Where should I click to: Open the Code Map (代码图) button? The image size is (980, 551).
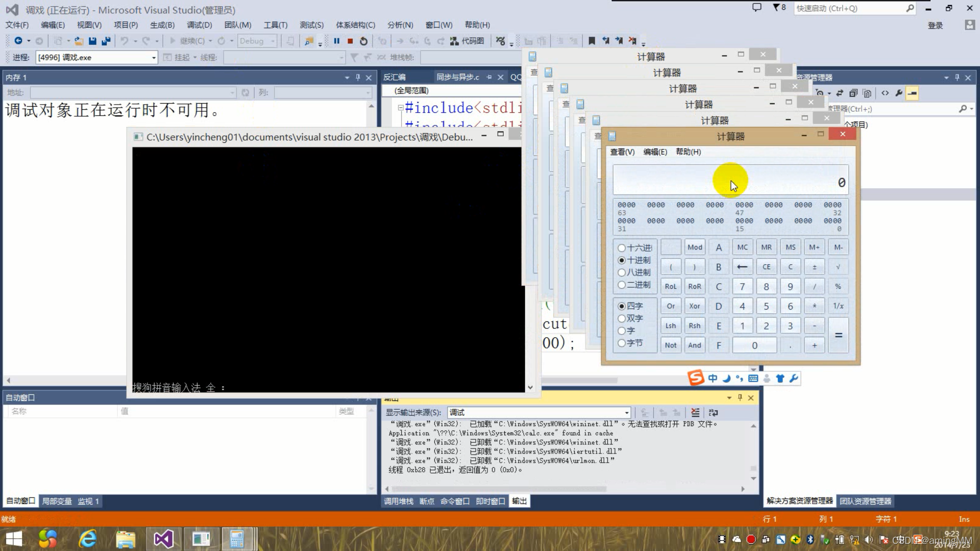click(x=467, y=41)
